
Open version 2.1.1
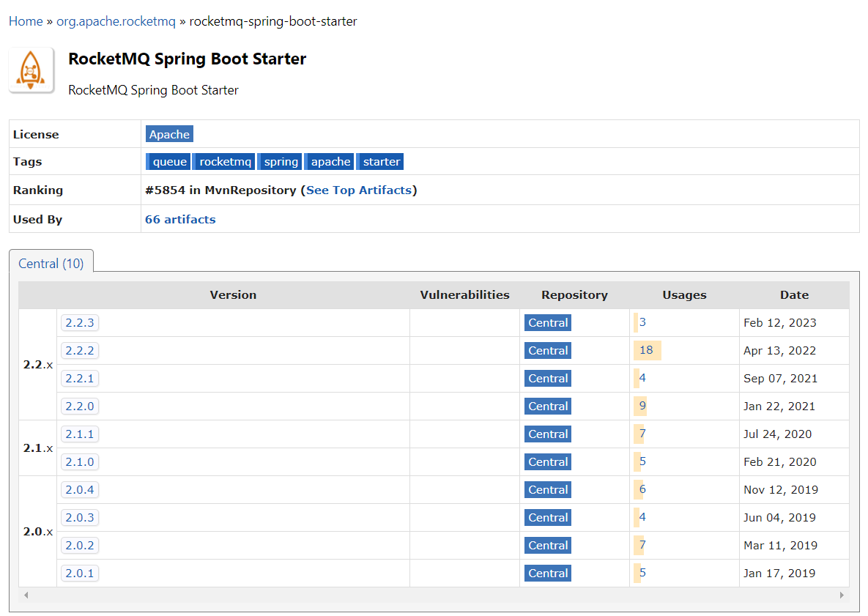coord(80,434)
